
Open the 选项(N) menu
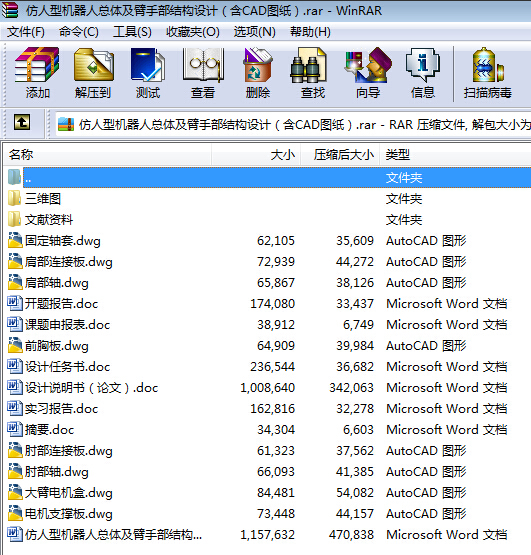point(255,32)
